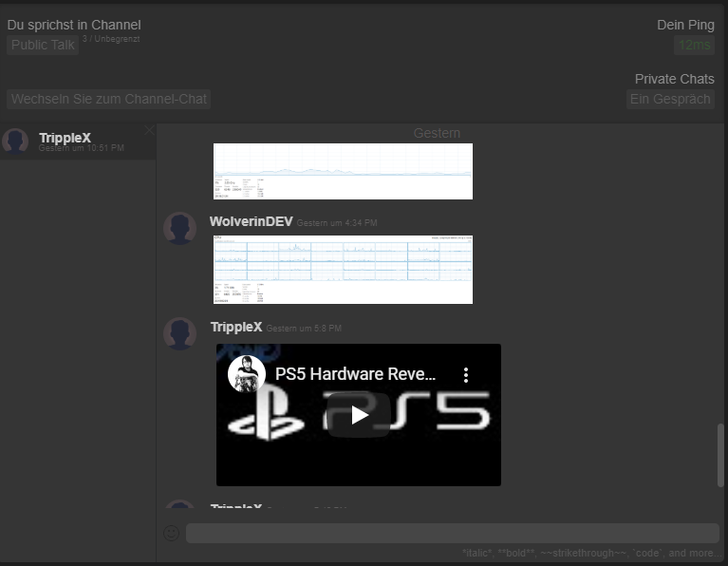Click the YouTube channel avatar on video
Screen dimensions: 728x566
247,373
